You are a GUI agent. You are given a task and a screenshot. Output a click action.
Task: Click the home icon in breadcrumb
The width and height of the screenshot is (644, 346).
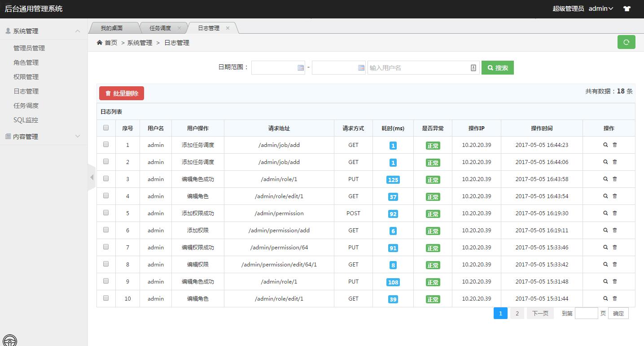pyautogui.click(x=99, y=42)
